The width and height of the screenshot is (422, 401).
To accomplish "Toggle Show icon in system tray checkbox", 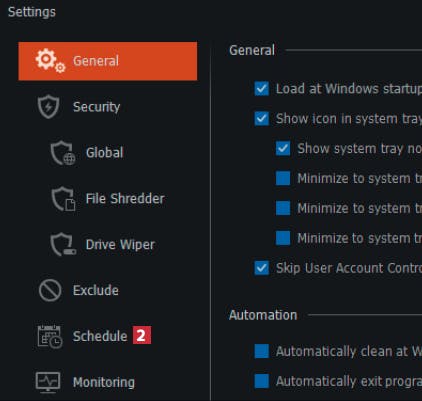I will coord(262,118).
